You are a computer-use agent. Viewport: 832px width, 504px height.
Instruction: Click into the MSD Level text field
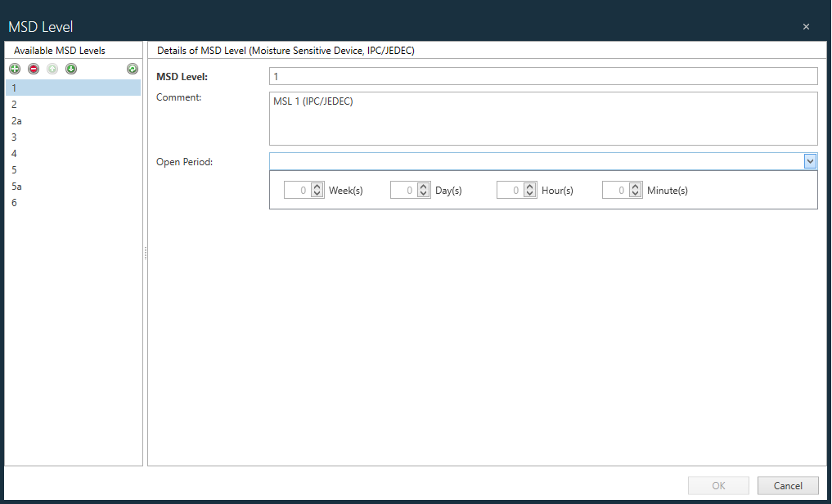pos(542,76)
